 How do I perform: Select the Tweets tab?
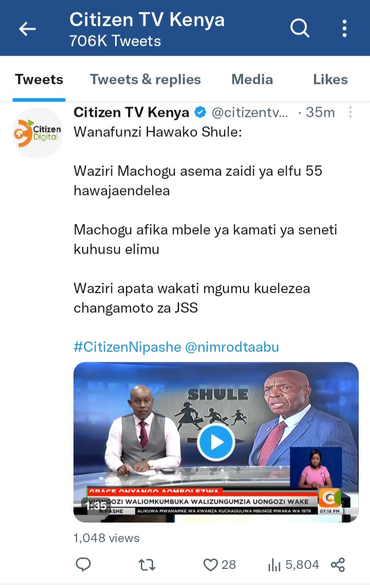click(x=39, y=80)
